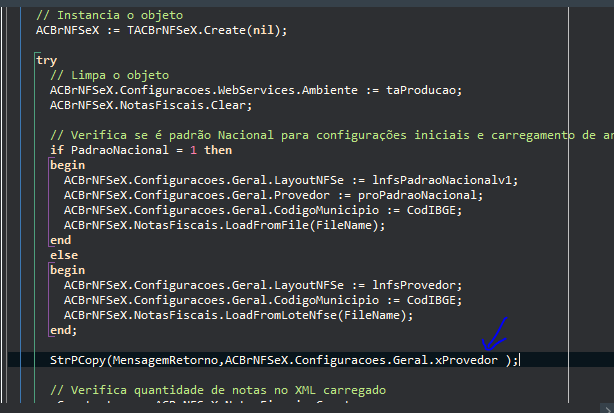Click the comment "// Limpa o objeto"

click(x=109, y=75)
